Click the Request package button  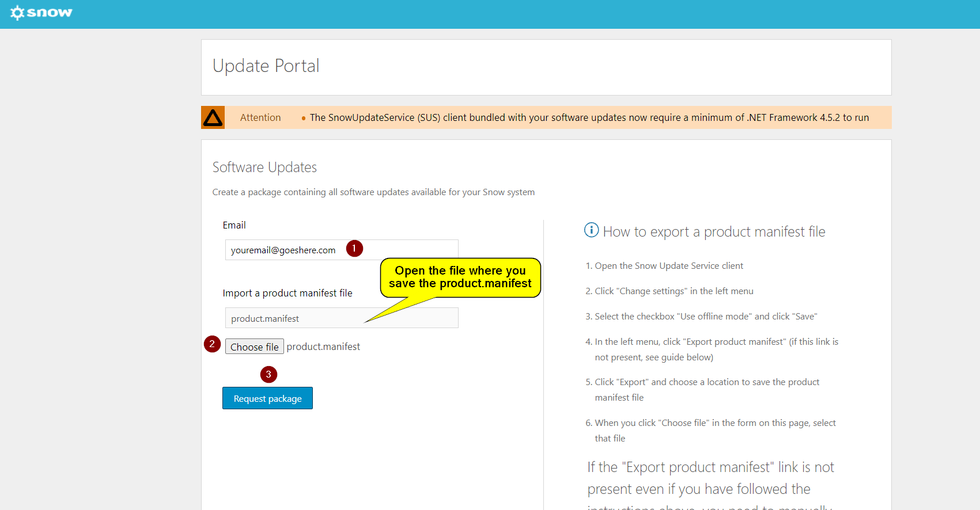coord(267,398)
